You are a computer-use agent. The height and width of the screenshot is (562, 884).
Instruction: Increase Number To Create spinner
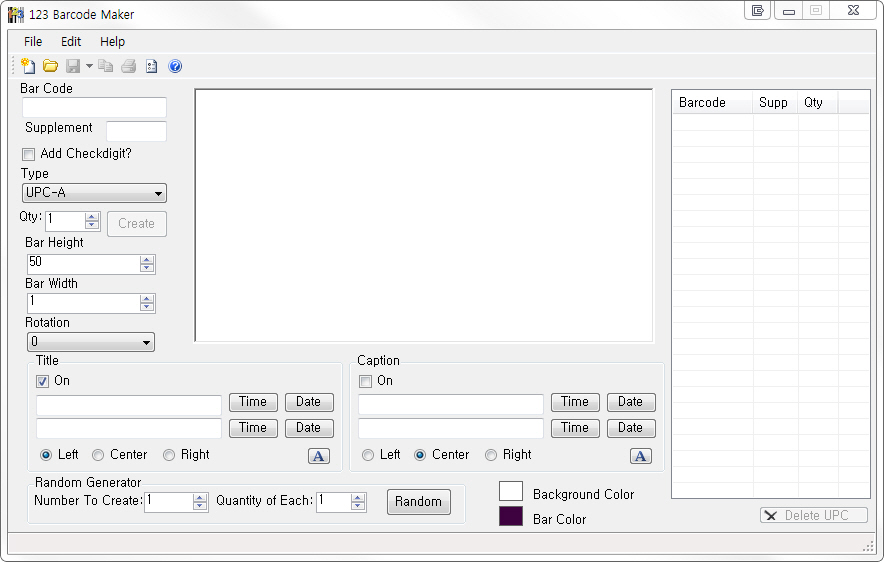click(x=200, y=498)
